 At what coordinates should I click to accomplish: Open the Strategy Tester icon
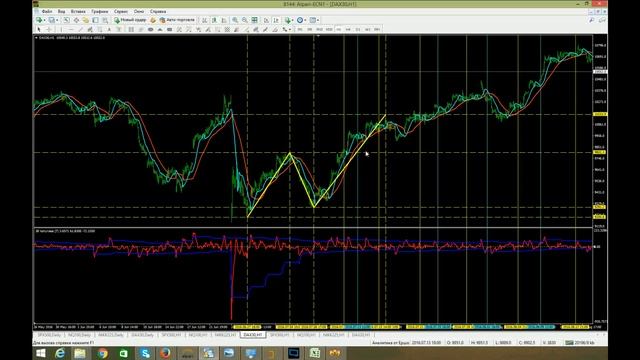(104, 20)
